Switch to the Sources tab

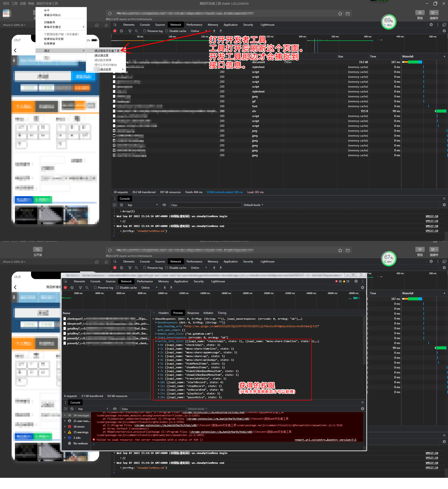point(160,25)
